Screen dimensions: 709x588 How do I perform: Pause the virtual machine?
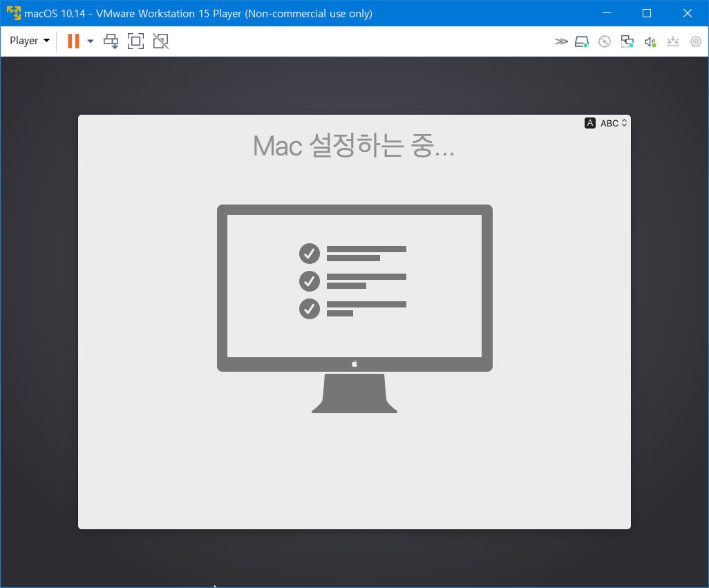point(73,41)
